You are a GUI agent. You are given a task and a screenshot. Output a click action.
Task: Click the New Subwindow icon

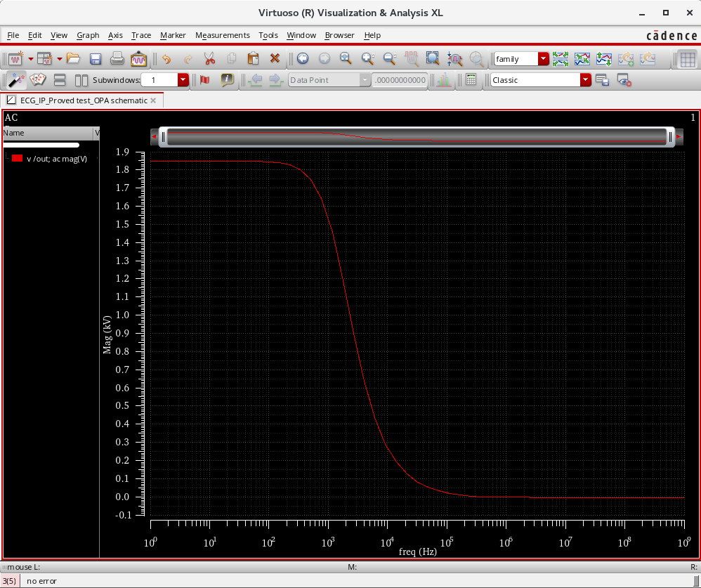click(x=44, y=58)
